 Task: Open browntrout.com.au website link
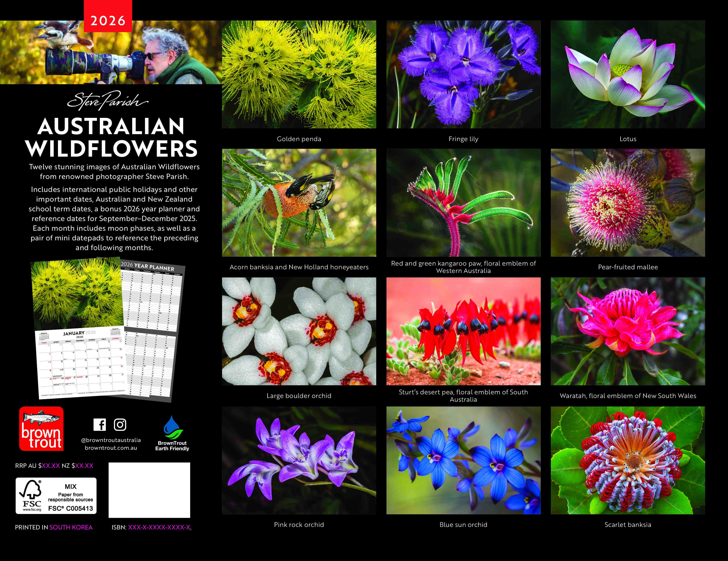[x=111, y=448]
